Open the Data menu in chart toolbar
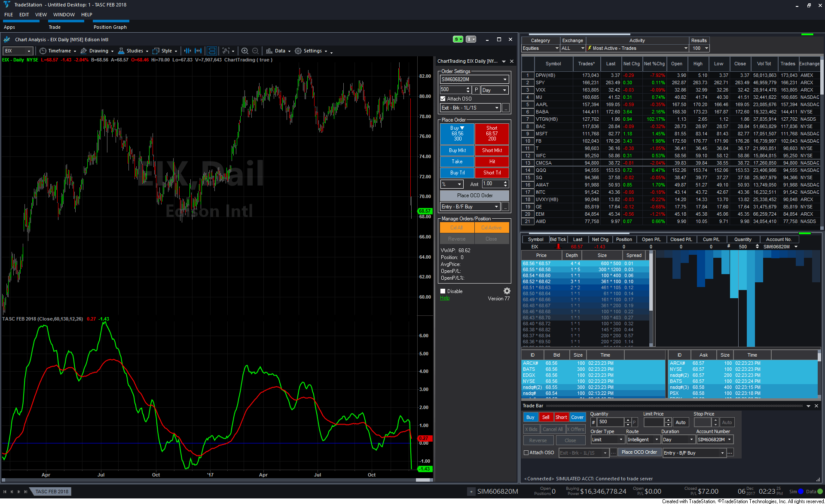Screen dimensions: 825x504 pos(278,51)
